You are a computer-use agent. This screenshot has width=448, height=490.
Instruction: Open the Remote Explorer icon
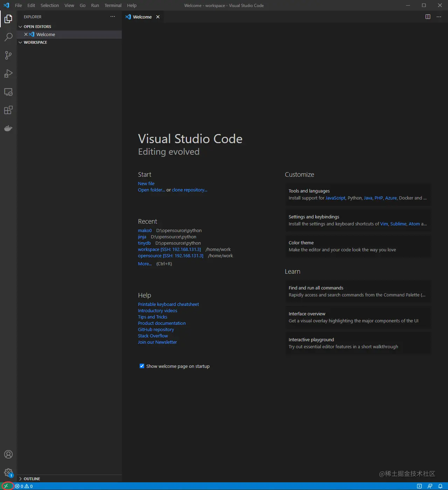pos(8,92)
